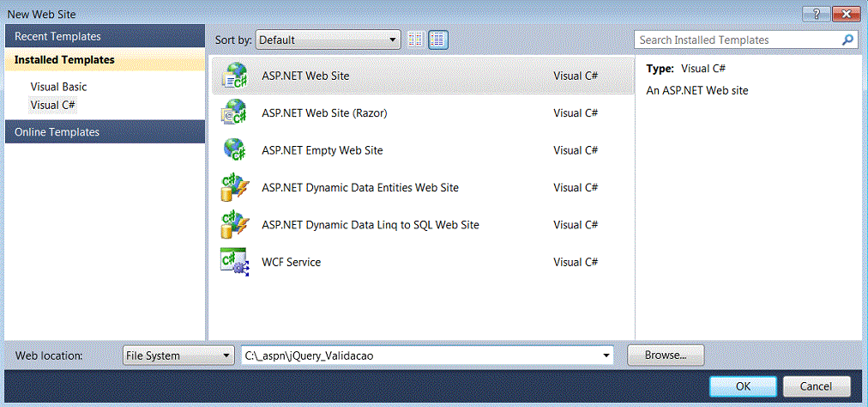Click the ASP.NET Web Site (Razor) icon

coord(233,112)
